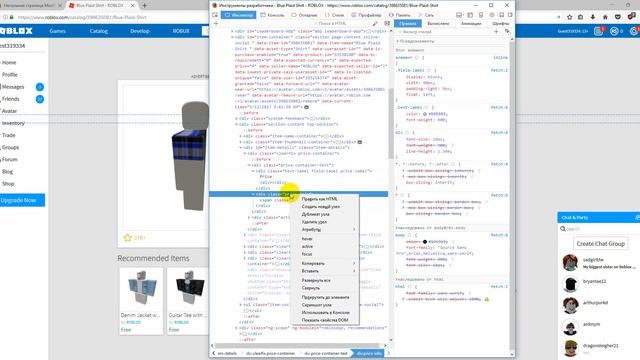The image size is (640, 360).
Task: Switch to the Консоль devtools tab
Action: pyautogui.click(x=272, y=15)
